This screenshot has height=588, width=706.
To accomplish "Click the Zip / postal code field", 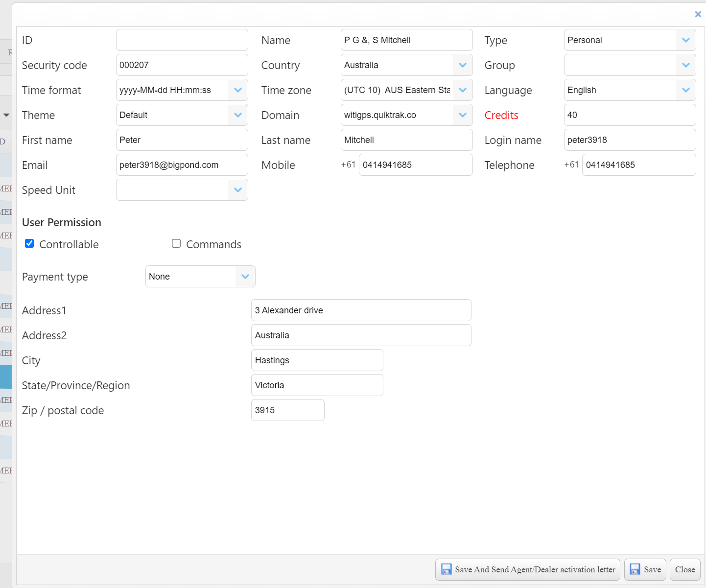I will coord(287,410).
